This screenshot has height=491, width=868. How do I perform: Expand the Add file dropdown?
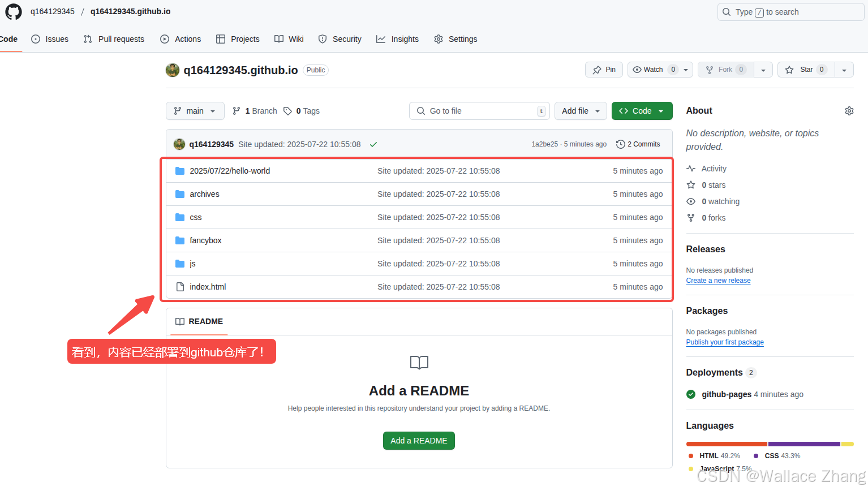pos(581,111)
